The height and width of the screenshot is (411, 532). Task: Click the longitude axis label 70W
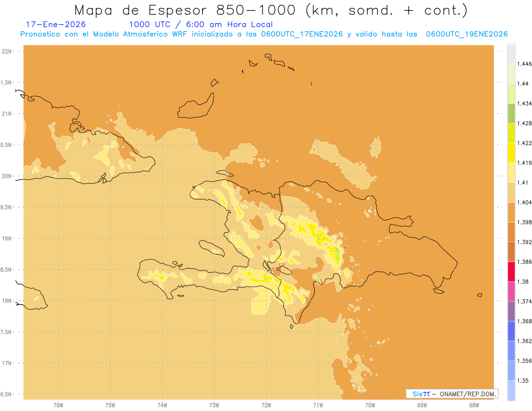pyautogui.click(x=370, y=405)
